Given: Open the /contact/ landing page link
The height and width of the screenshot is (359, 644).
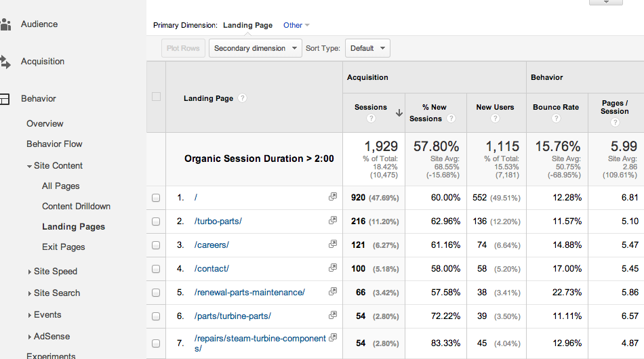Looking at the screenshot, I should tap(212, 269).
